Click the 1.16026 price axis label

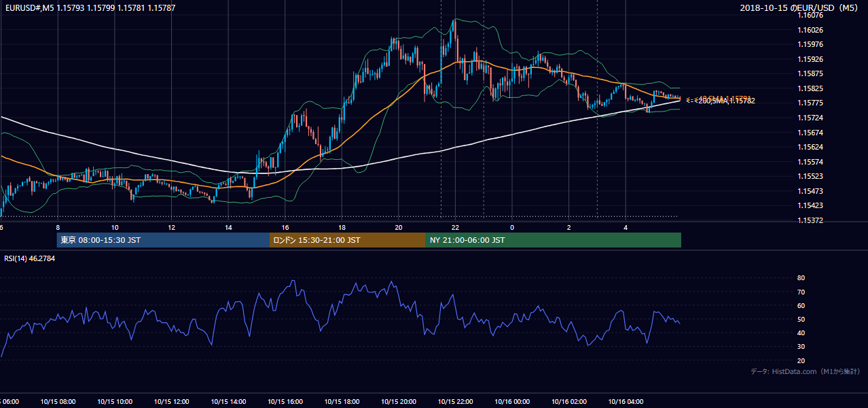click(x=811, y=30)
